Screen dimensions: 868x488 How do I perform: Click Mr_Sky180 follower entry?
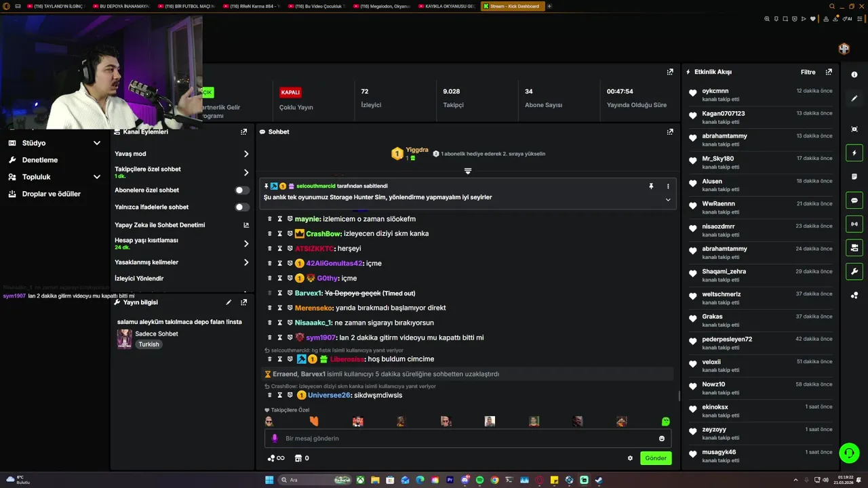760,162
